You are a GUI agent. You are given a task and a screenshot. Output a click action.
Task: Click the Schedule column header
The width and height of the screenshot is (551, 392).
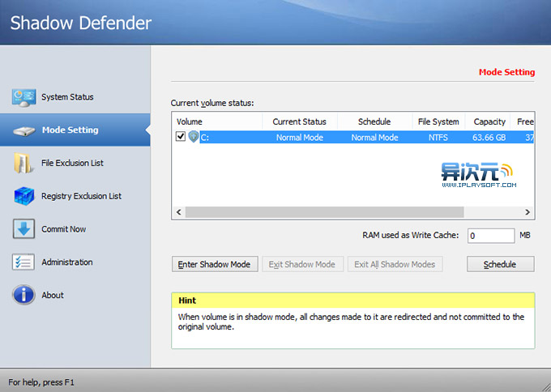(374, 121)
